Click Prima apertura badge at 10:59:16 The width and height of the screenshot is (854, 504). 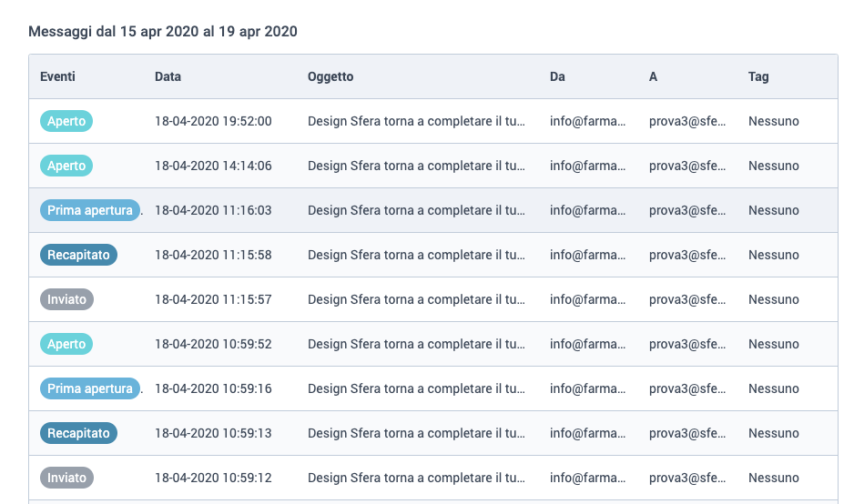90,388
